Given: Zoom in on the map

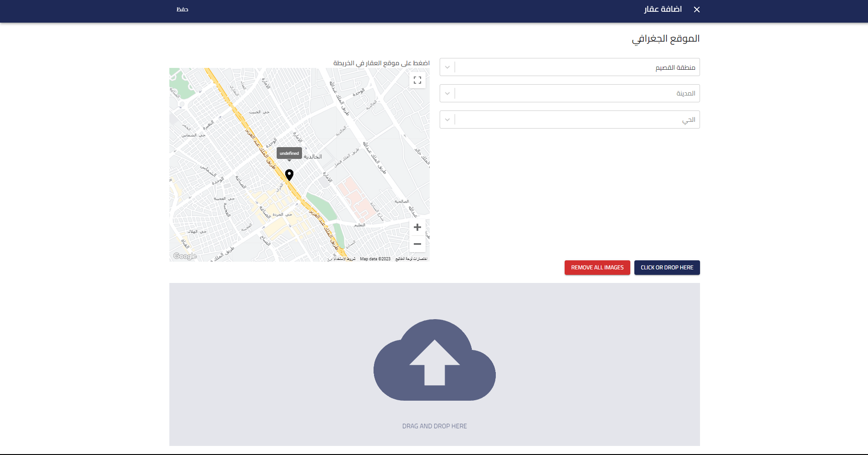Looking at the screenshot, I should (417, 227).
